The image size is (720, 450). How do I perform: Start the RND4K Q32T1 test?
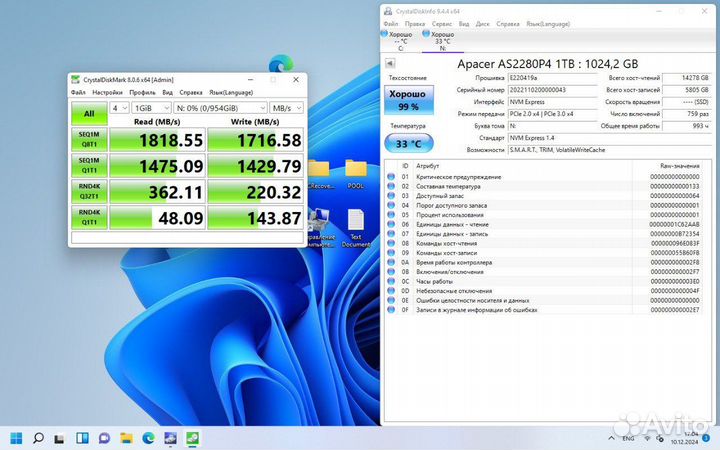point(89,191)
